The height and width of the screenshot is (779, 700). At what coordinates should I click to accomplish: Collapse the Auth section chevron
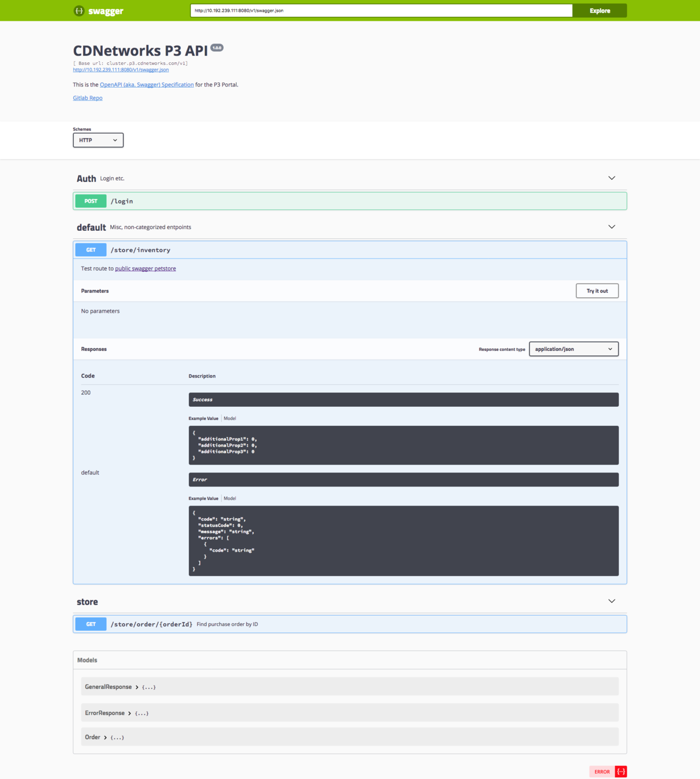(x=612, y=178)
